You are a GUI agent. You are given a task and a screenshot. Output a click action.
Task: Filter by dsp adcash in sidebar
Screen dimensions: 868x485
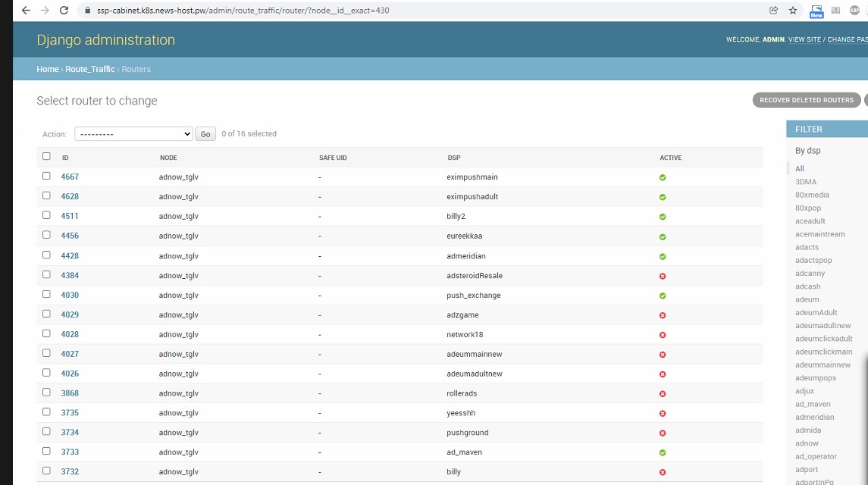pyautogui.click(x=807, y=286)
